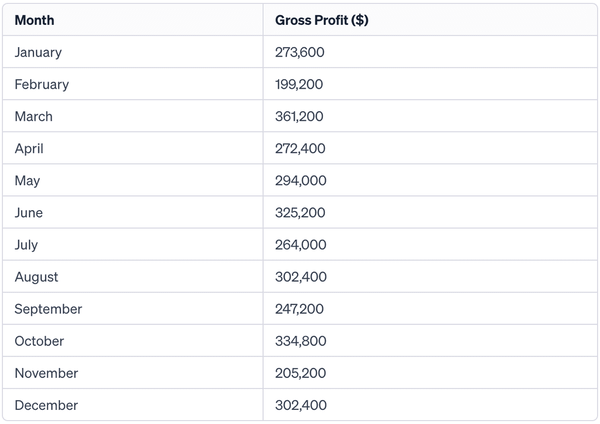Select the April month cell

tap(29, 148)
